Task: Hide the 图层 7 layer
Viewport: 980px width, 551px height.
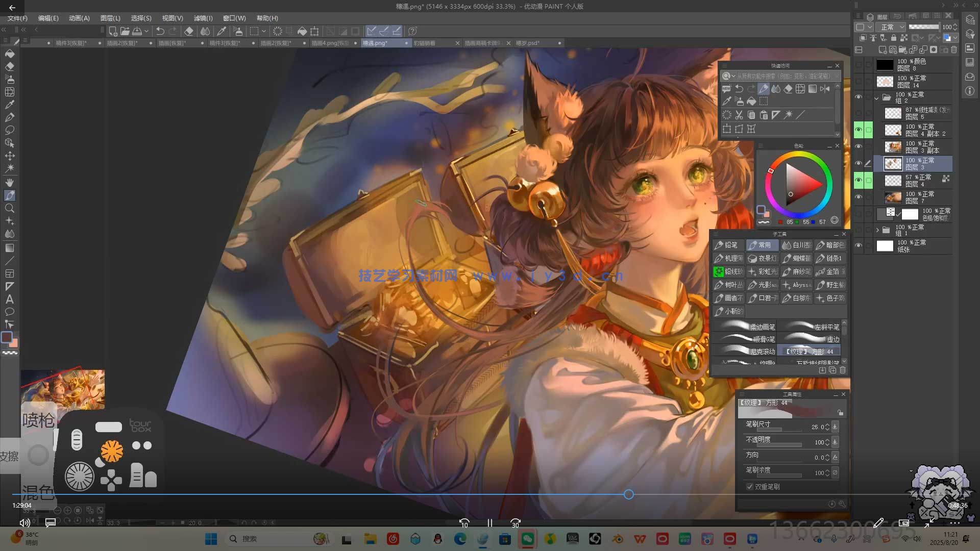Action: (x=859, y=197)
